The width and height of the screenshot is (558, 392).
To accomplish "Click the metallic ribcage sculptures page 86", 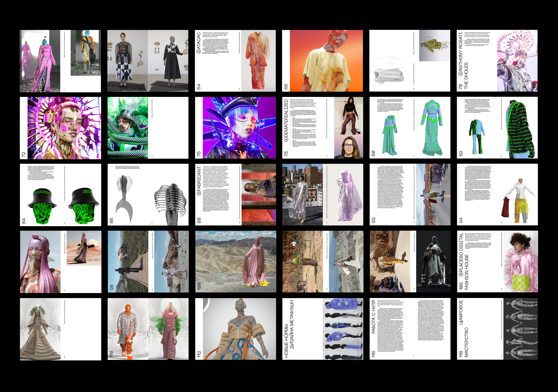I will point(148,195).
